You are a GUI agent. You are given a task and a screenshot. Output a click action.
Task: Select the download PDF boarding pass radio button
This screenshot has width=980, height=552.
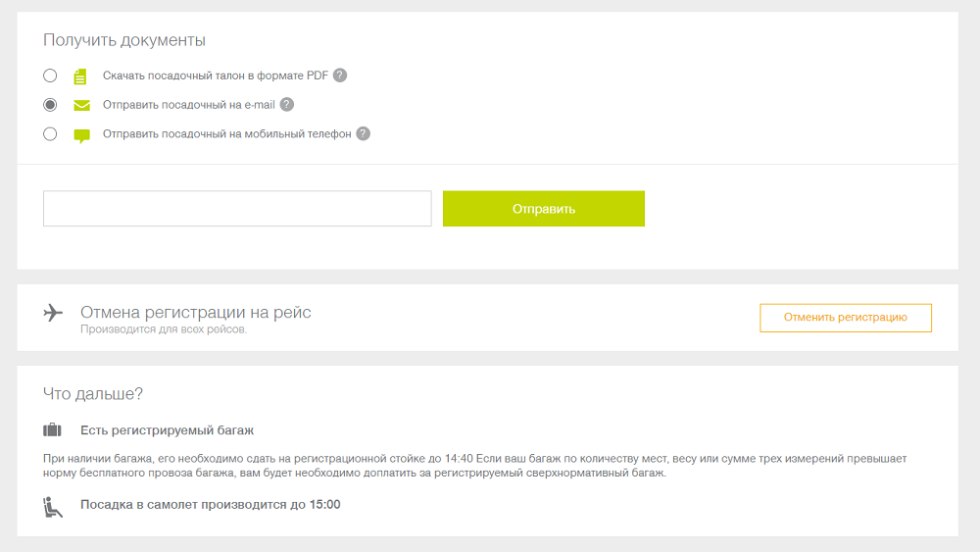50,75
